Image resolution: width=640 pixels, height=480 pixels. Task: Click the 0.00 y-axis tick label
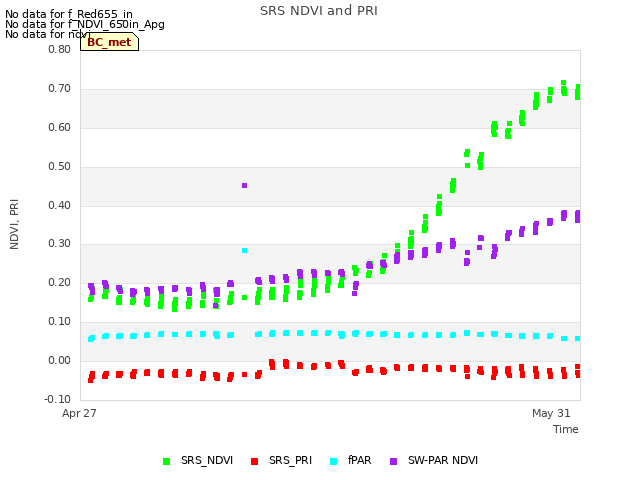coord(60,360)
